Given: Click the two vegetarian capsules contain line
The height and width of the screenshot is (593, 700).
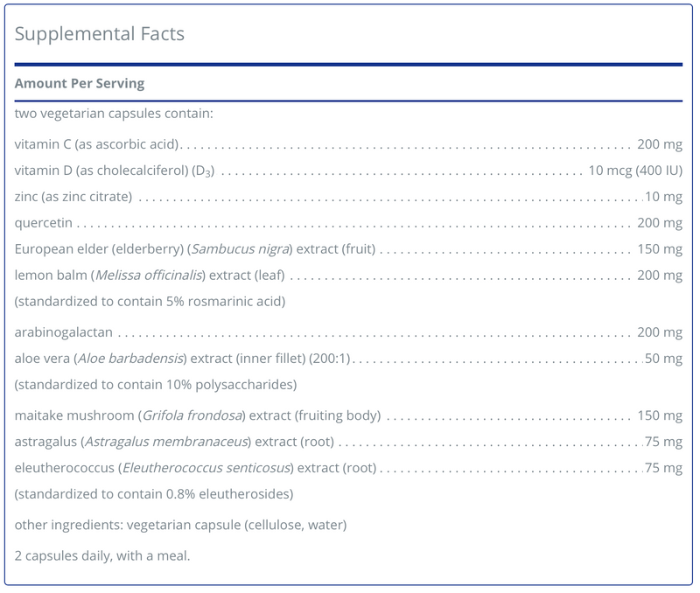Looking at the screenshot, I should pos(114,114).
